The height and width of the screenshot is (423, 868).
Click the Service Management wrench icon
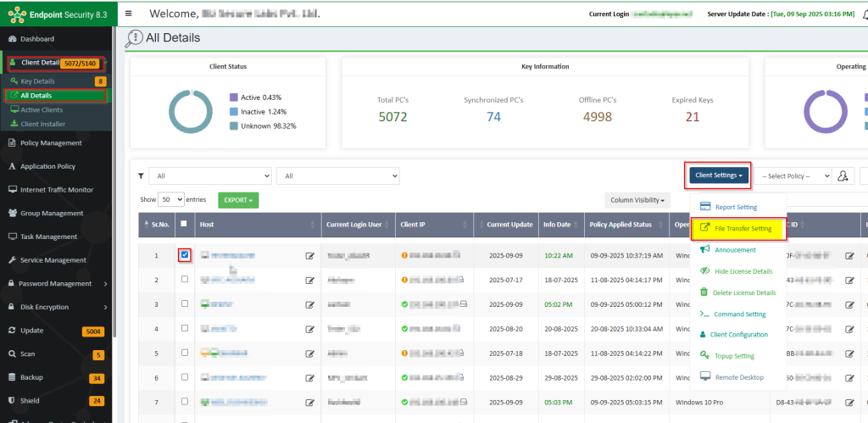coord(13,260)
